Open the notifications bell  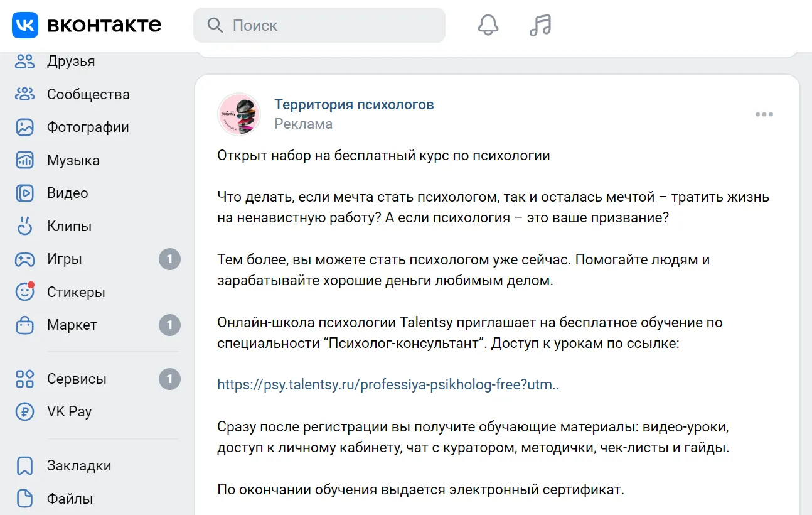click(488, 25)
